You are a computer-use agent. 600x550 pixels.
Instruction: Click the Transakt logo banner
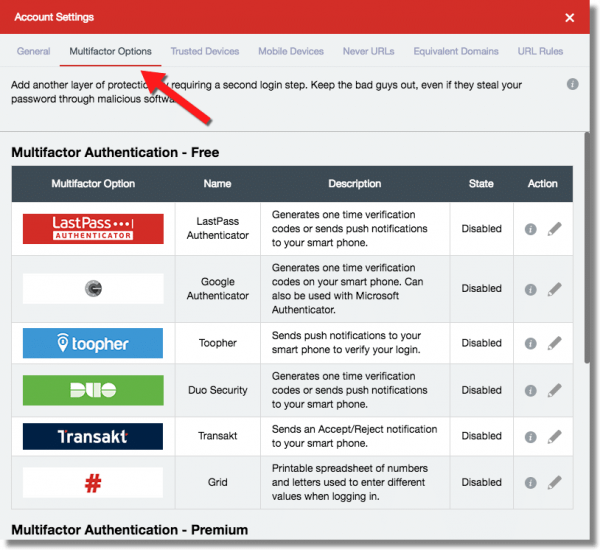(x=93, y=436)
